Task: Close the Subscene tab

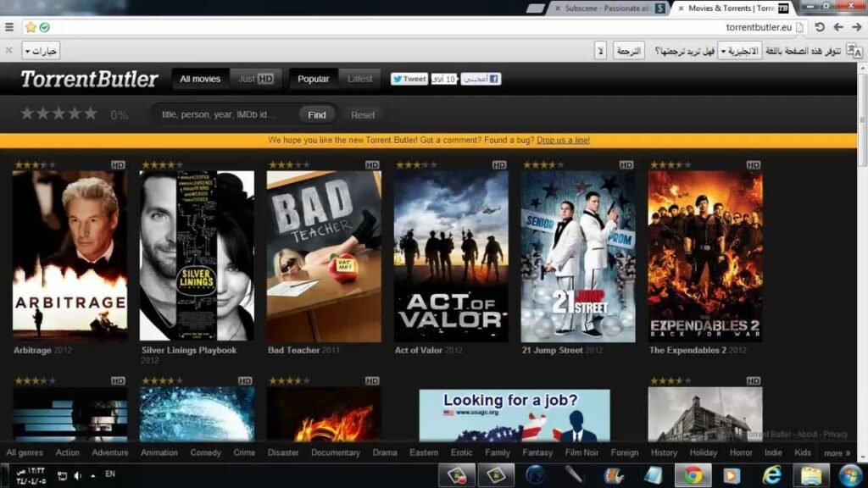Action: (x=558, y=8)
